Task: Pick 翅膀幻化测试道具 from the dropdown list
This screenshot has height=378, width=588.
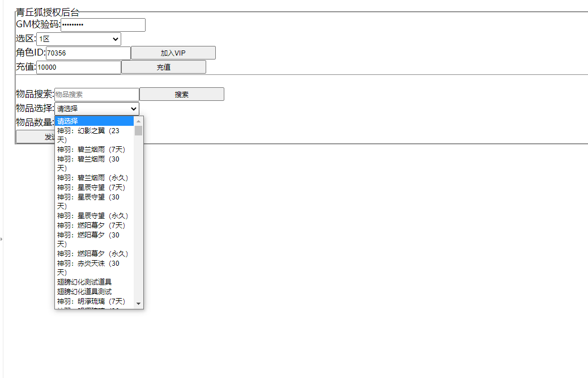Action: (94, 282)
